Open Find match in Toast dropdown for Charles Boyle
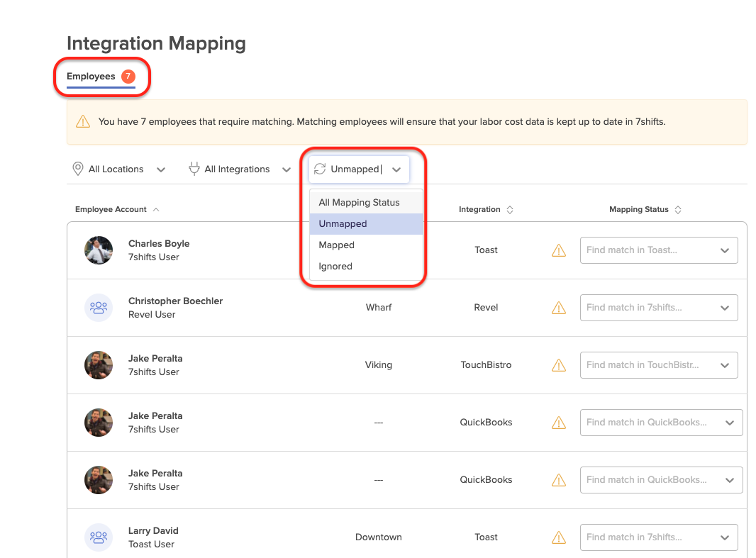This screenshot has width=756, height=558. [x=658, y=250]
